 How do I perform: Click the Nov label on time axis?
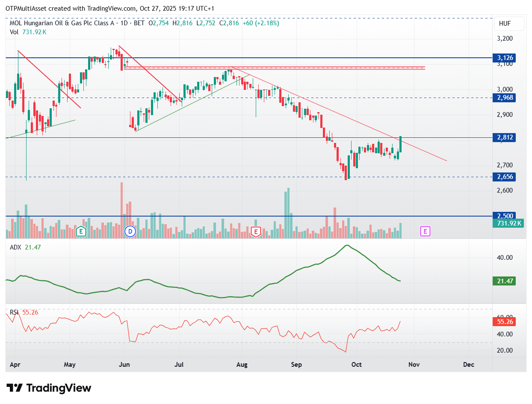414,365
